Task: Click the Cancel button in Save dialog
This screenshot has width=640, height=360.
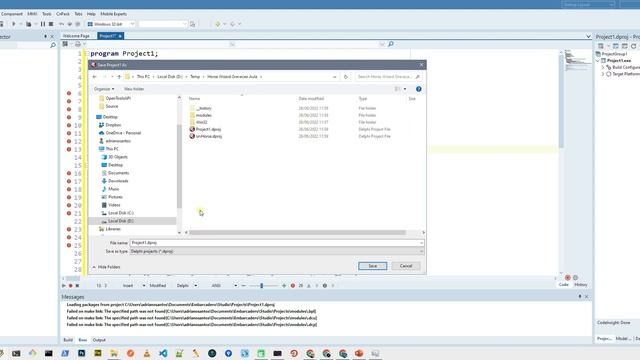Action: [x=406, y=266]
